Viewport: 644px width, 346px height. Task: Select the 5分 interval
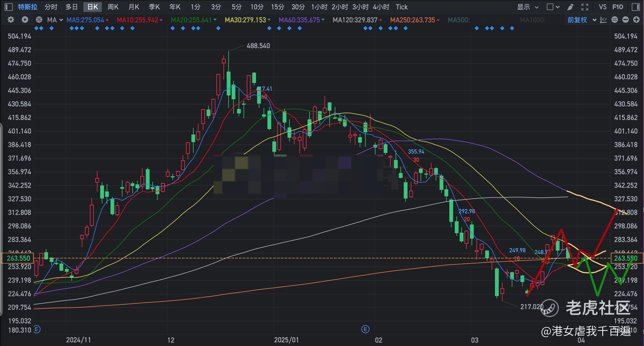(237, 7)
